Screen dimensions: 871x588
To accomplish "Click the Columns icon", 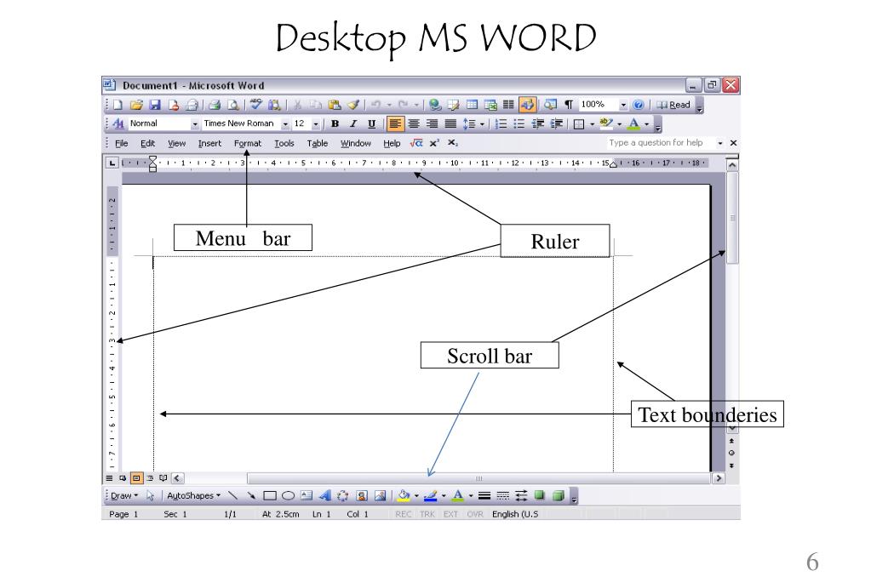I will click(x=508, y=105).
